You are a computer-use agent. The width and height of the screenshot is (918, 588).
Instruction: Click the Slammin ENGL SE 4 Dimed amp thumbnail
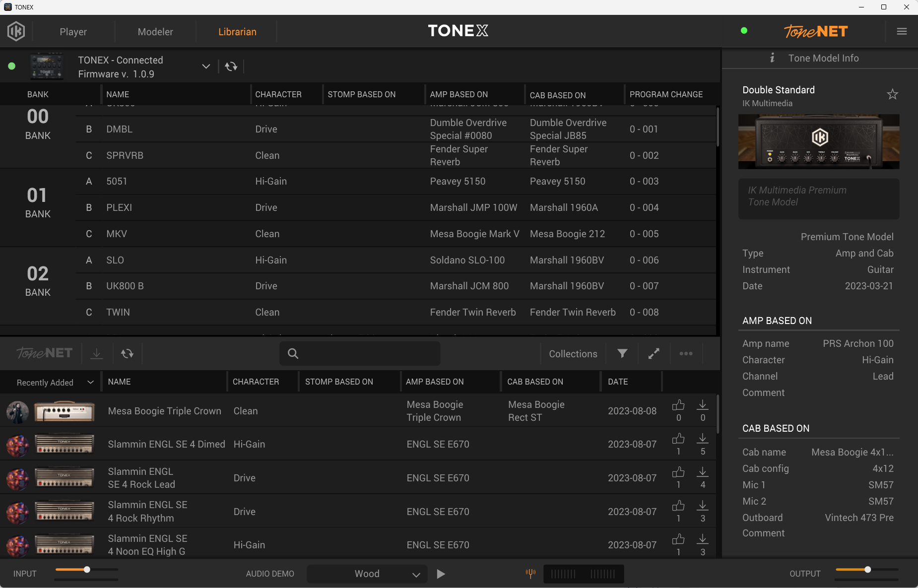[65, 444]
